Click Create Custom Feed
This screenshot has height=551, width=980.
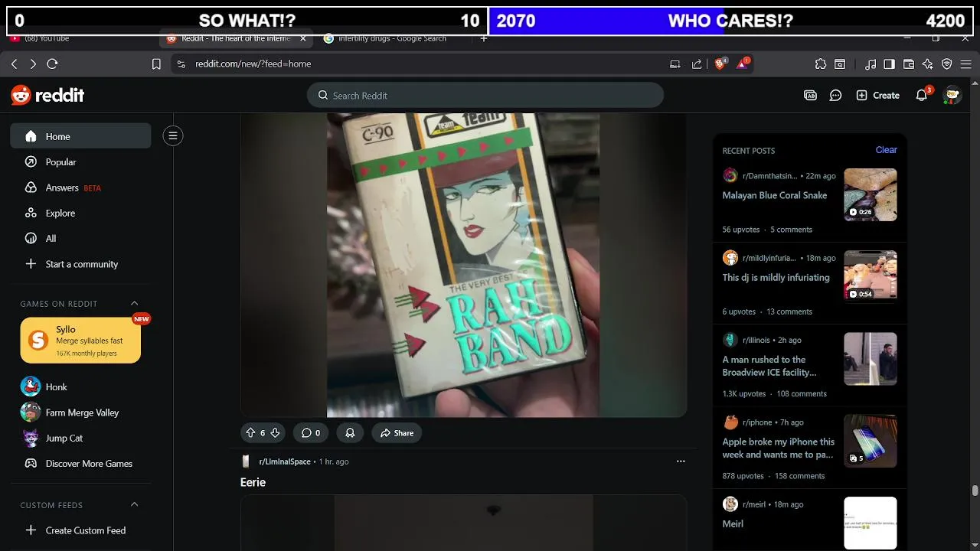click(x=80, y=530)
